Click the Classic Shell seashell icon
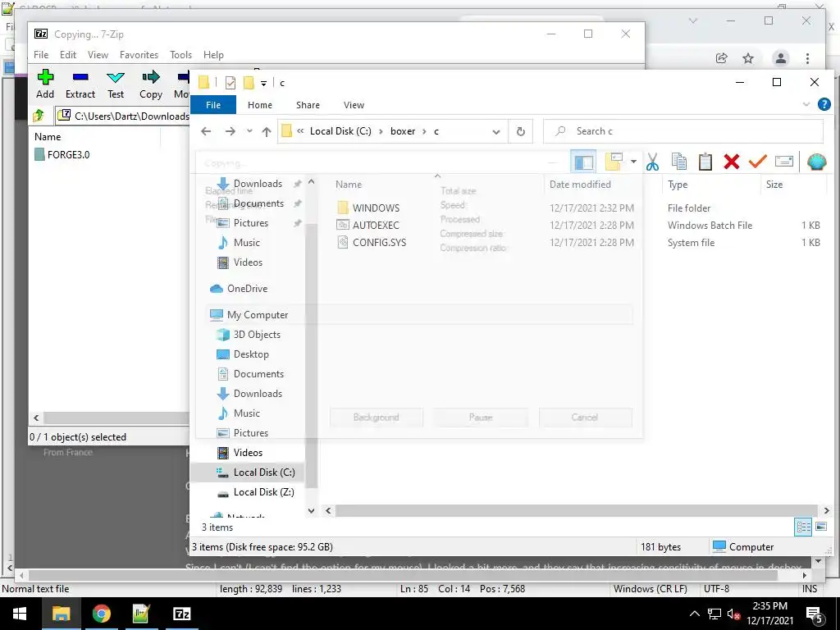This screenshot has height=630, width=840. point(816,162)
